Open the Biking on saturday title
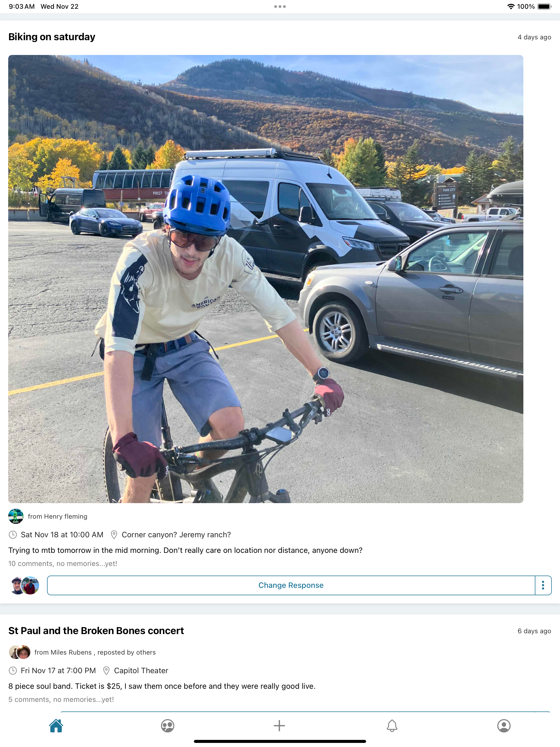Image resolution: width=560 pixels, height=747 pixels. [x=52, y=36]
